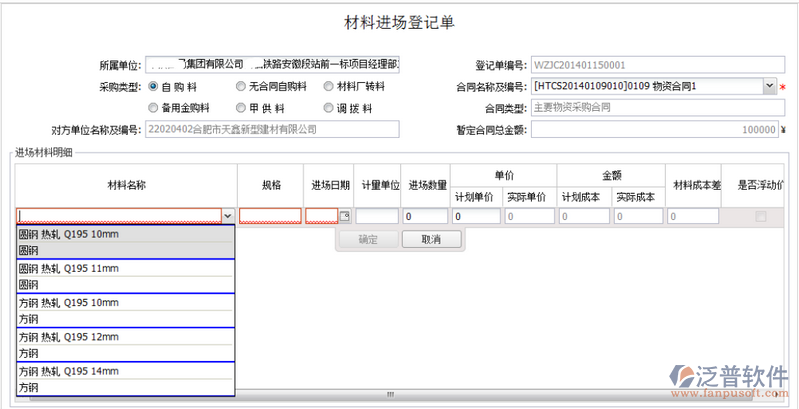Open the 进场日期 calendar picker icon
The width and height of the screenshot is (799, 409).
click(345, 216)
